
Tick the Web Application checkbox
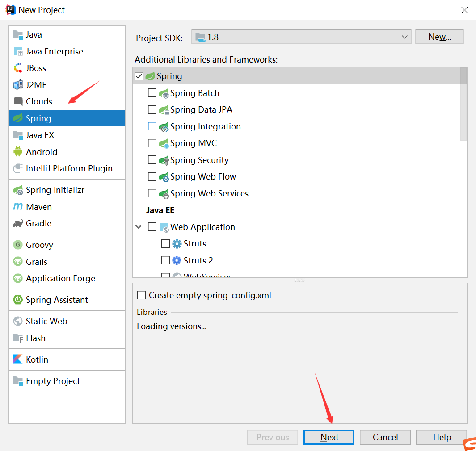152,227
